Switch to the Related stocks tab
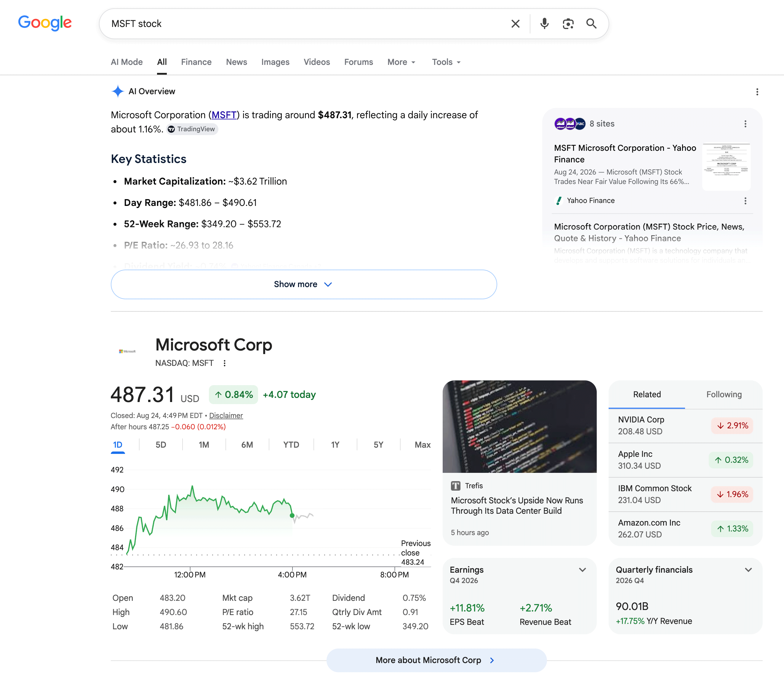Image resolution: width=784 pixels, height=682 pixels. pos(647,395)
